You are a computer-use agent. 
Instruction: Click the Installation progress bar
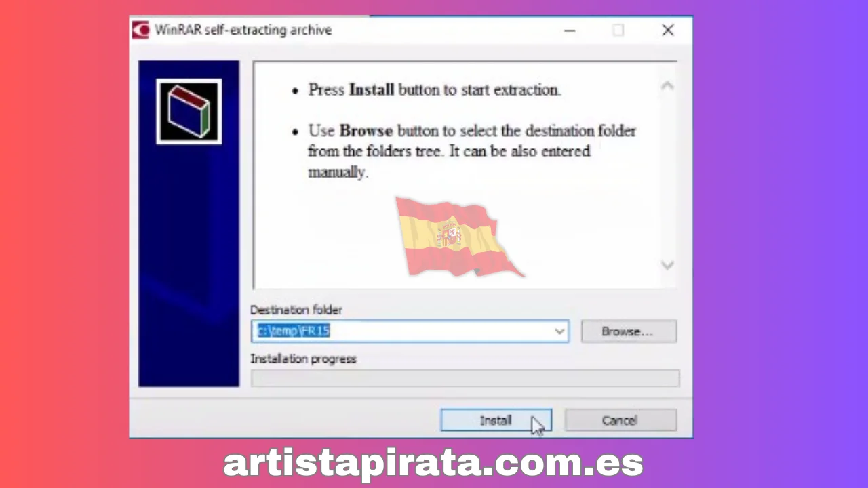point(465,378)
